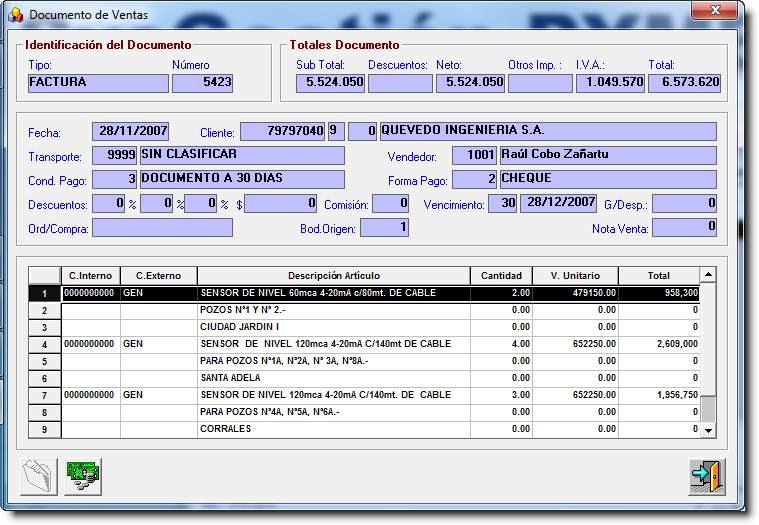The height and width of the screenshot is (525, 759).
Task: Click the CHEQUE payment form field
Action: tap(608, 180)
